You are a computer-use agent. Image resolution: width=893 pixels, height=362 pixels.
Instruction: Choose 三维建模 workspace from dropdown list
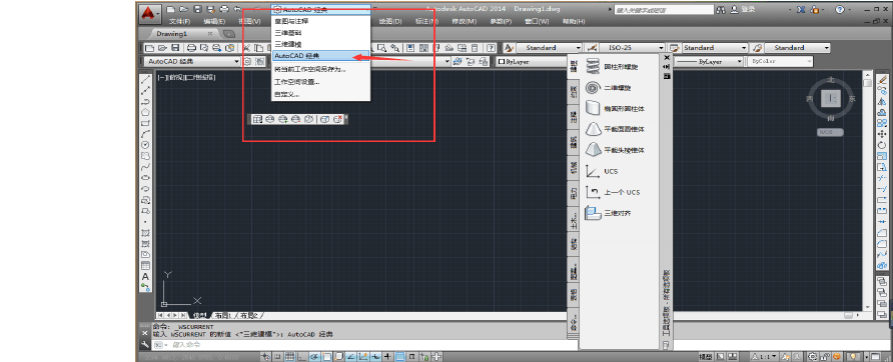pyautogui.click(x=321, y=44)
